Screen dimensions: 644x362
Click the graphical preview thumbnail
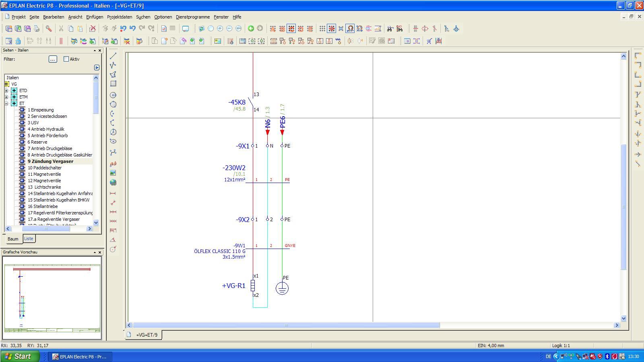click(x=52, y=298)
